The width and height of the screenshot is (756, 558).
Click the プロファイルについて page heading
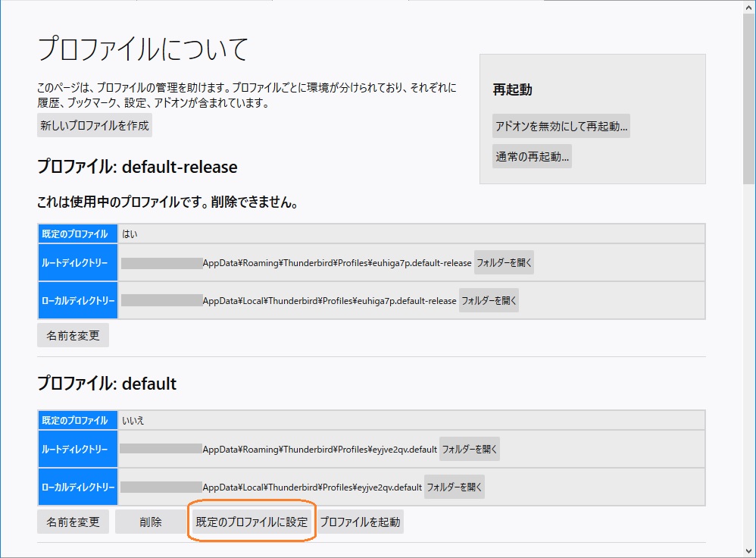pyautogui.click(x=143, y=49)
